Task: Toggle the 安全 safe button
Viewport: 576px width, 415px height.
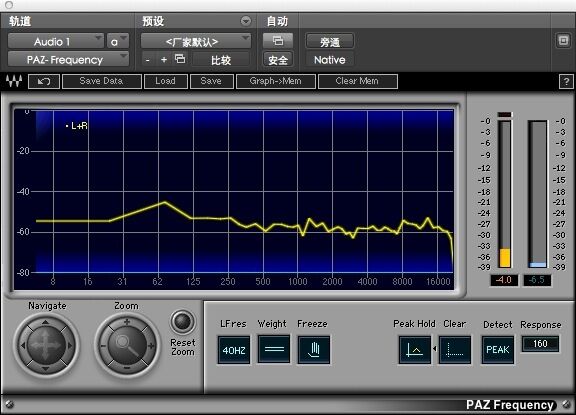Action: [278, 60]
